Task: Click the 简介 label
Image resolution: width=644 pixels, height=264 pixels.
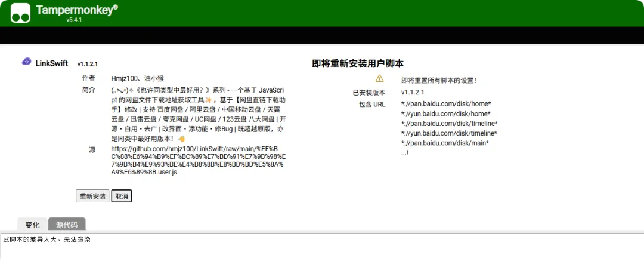Action: pos(89,90)
